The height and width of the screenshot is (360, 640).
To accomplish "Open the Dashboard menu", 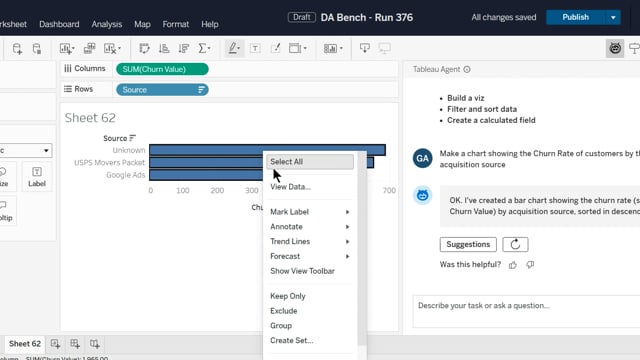I will tap(59, 24).
